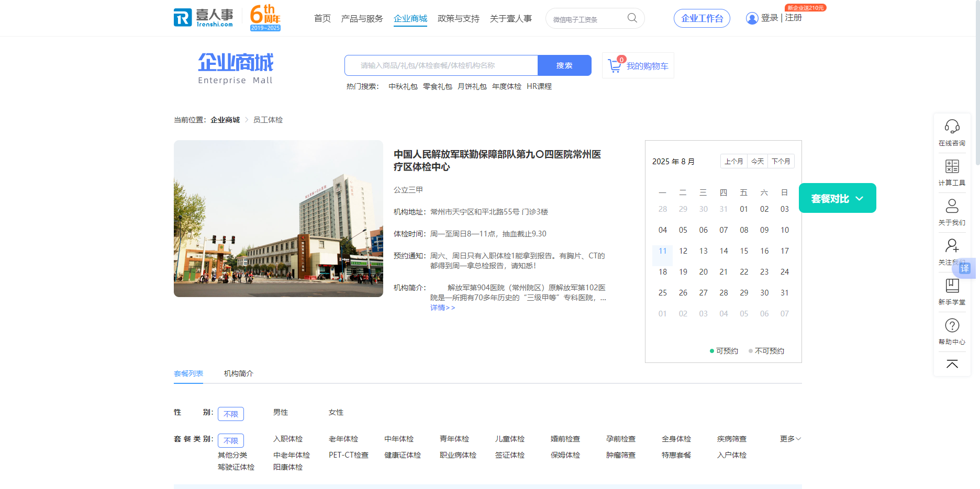980x489 pixels.
Task: Click 注册 link
Action: tap(794, 18)
